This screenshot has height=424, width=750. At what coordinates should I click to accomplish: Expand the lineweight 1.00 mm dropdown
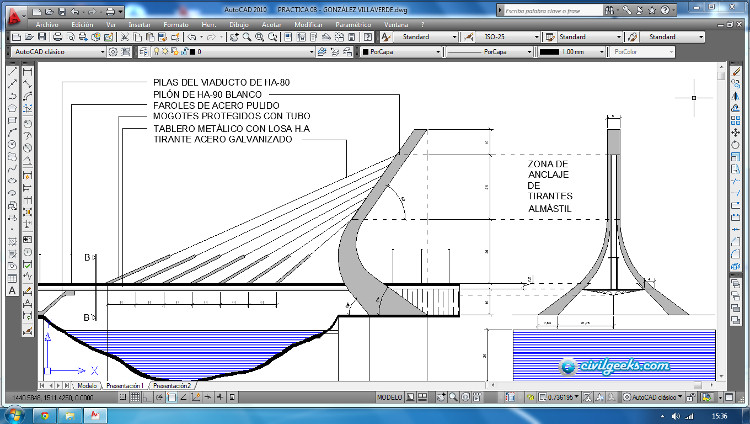570,51
